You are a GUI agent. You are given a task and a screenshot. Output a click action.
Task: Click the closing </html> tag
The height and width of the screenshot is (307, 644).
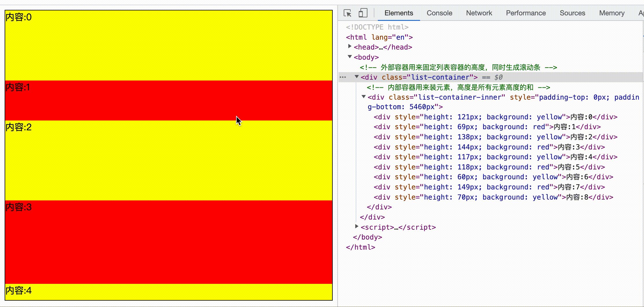[360, 247]
